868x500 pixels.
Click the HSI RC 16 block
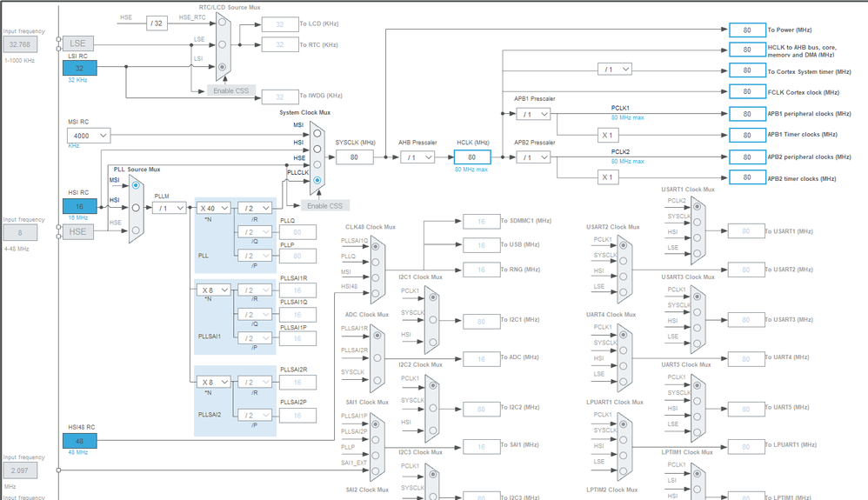(x=80, y=206)
